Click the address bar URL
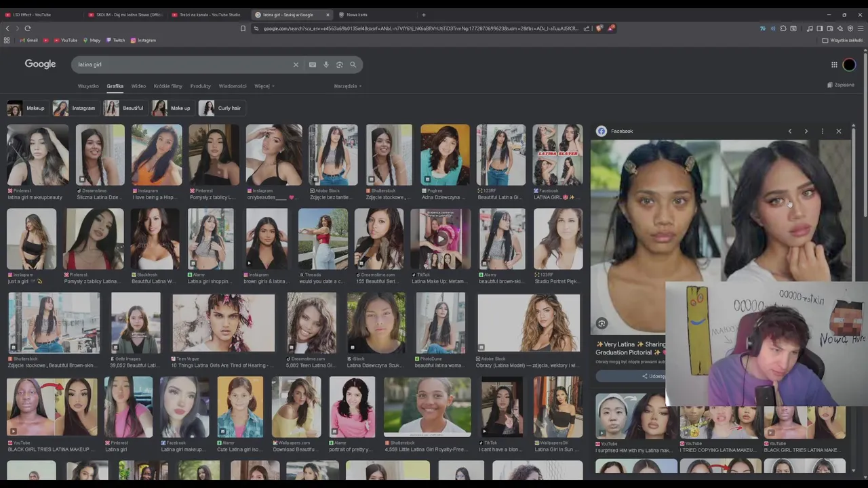The height and width of the screenshot is (488, 868). click(x=420, y=28)
